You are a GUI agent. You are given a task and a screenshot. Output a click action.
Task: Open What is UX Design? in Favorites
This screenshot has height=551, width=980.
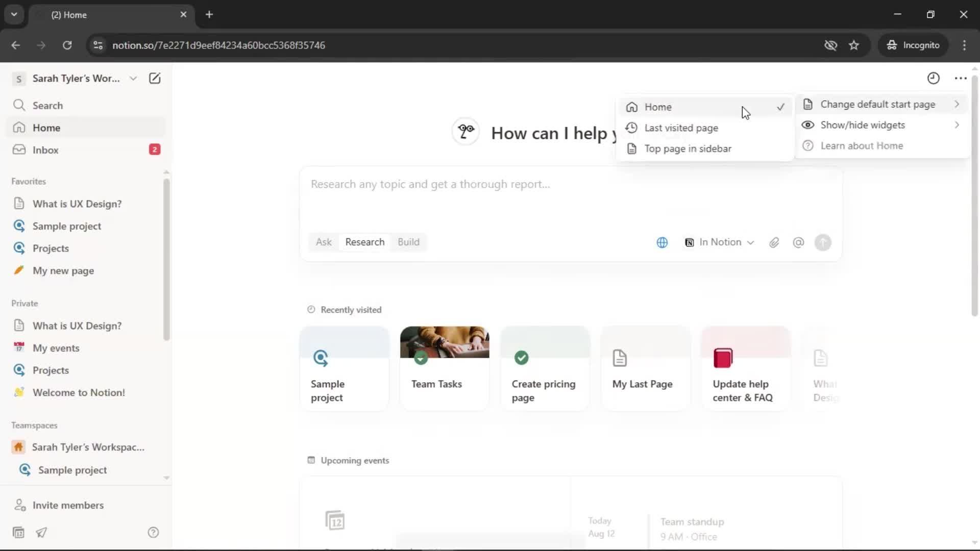pyautogui.click(x=86, y=204)
